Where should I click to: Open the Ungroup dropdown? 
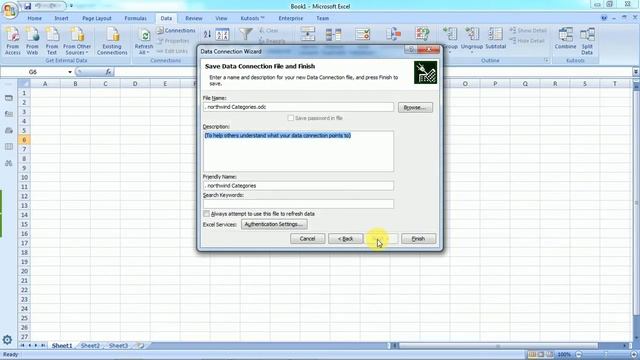pos(472,53)
